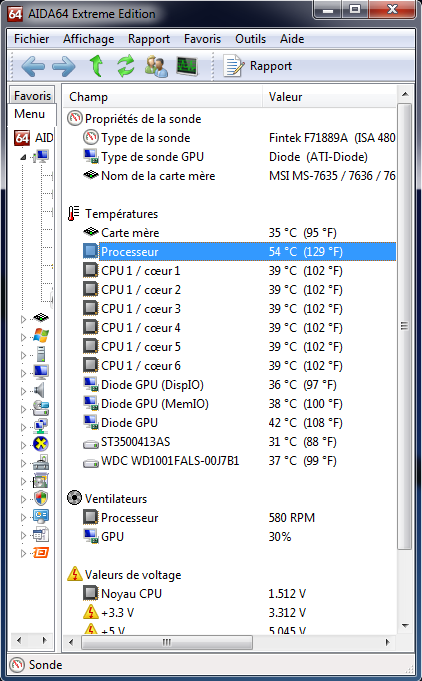
Task: Click the Valeur column header
Action: (x=330, y=96)
